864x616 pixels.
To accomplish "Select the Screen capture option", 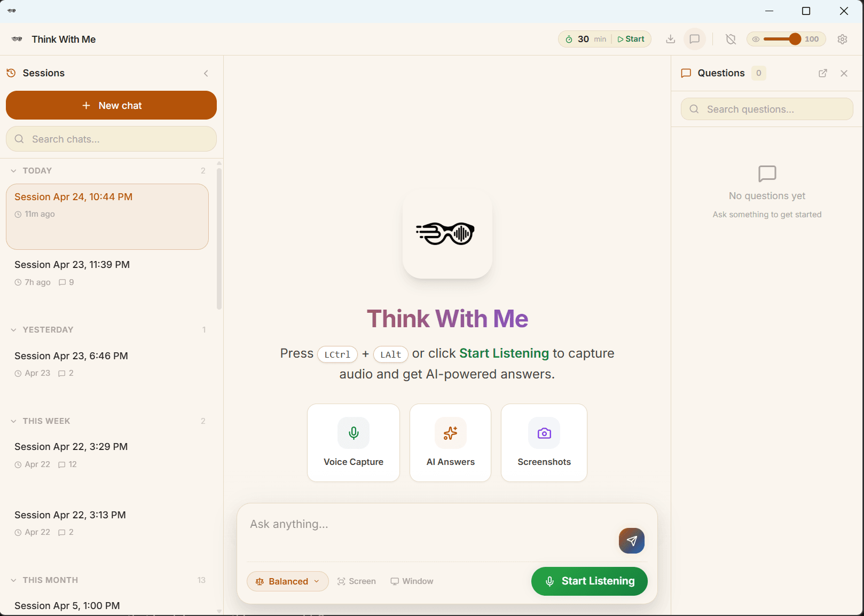I will pos(357,581).
